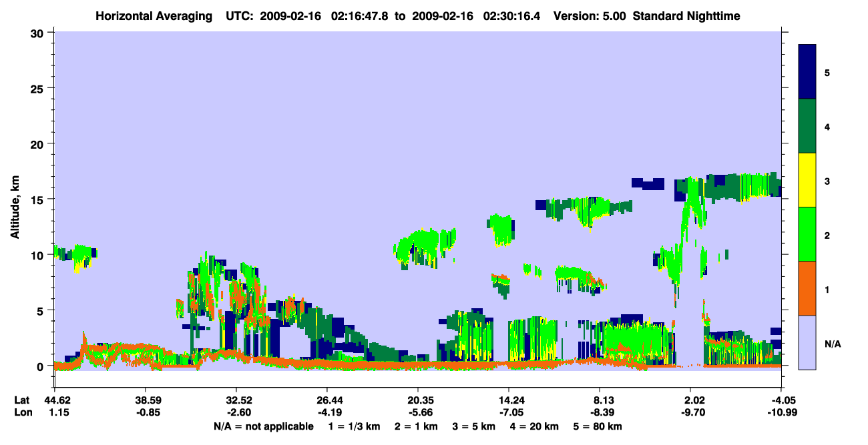Image resolution: width=868 pixels, height=445 pixels.
Task: Click latitude value 8.13
Action: coord(600,400)
